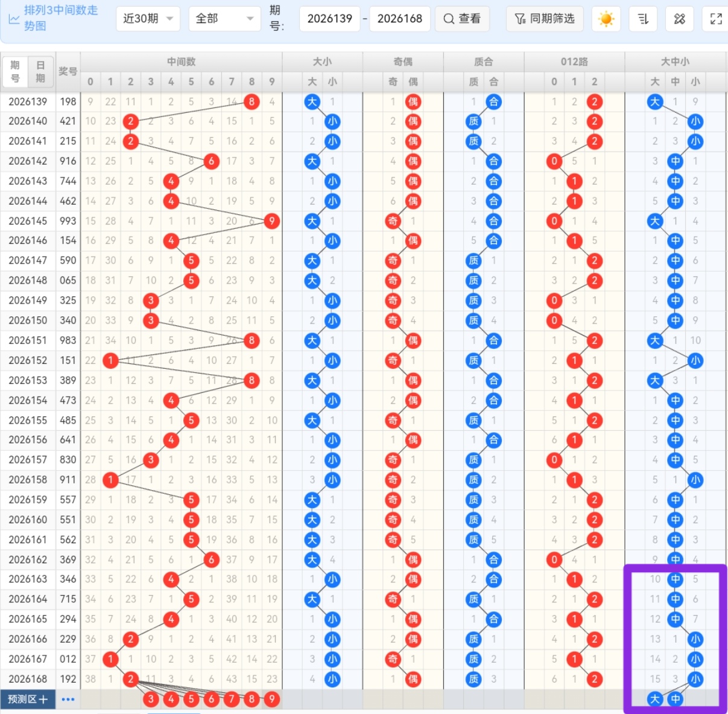Toggle number 6 in the prediction row
Screen dimensions: 728x714
coord(211,699)
